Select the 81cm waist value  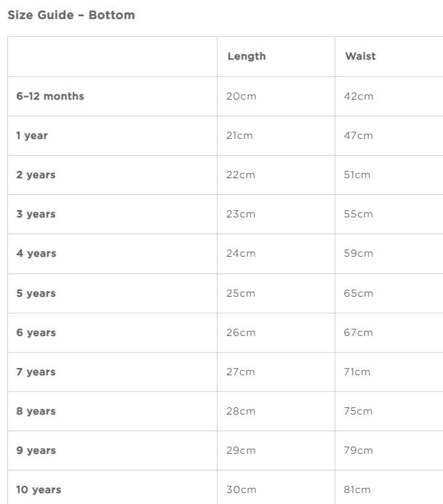click(357, 489)
